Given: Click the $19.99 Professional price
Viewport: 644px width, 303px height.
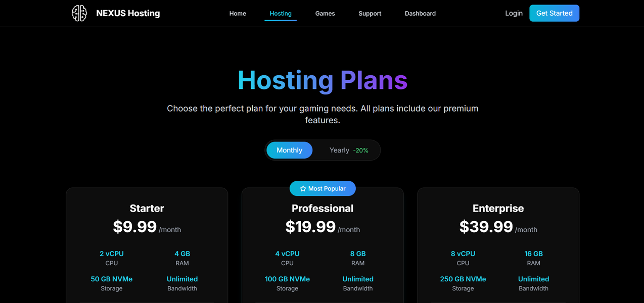Looking at the screenshot, I should point(310,227).
